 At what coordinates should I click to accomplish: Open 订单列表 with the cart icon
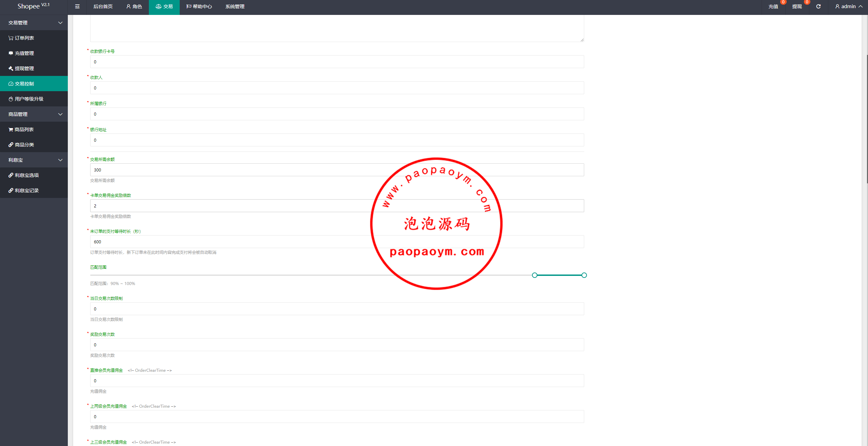click(21, 38)
